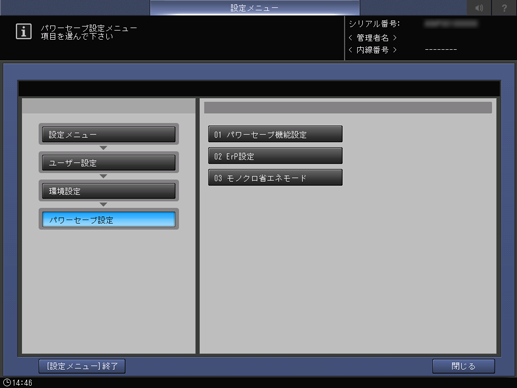Open 環境設定 in the navigation tree
Viewport: 517px width, 388px height.
tap(109, 191)
